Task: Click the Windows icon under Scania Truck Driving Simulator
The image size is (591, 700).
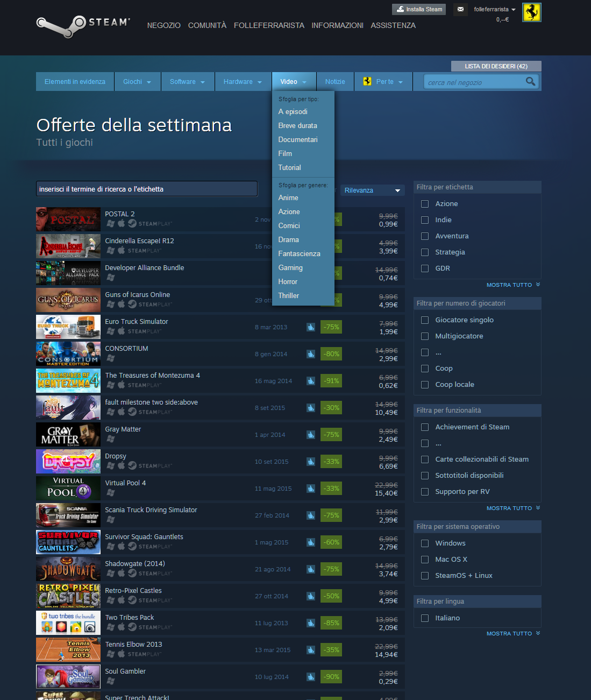Action: (111, 519)
